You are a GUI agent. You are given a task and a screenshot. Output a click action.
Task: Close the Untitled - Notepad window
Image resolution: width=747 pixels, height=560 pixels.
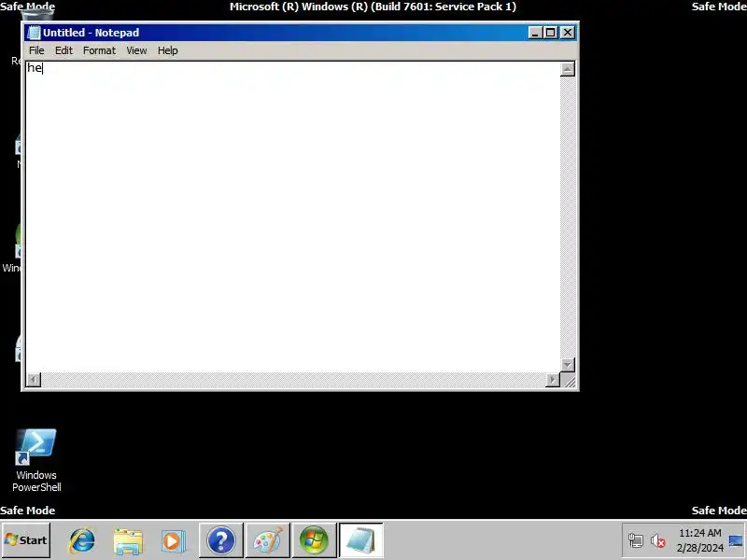tap(567, 33)
